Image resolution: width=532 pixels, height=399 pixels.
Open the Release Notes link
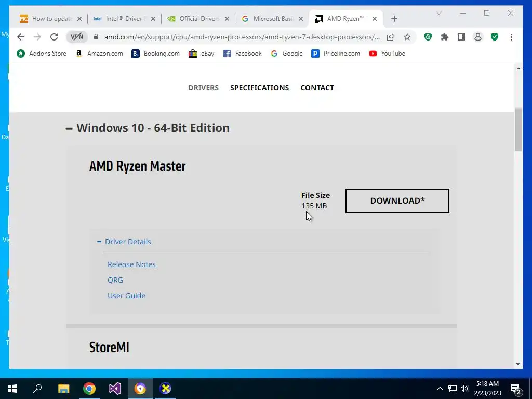(131, 264)
